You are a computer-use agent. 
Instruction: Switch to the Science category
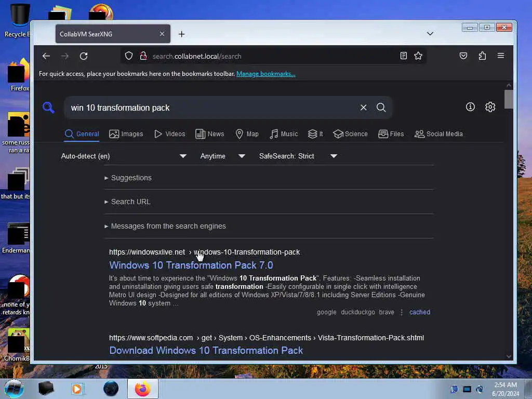click(x=350, y=134)
